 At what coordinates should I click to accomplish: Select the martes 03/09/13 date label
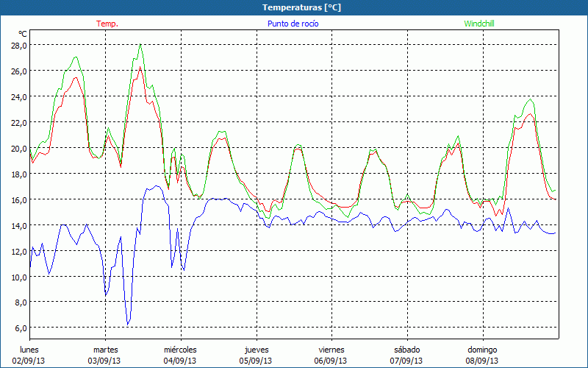[x=105, y=355]
